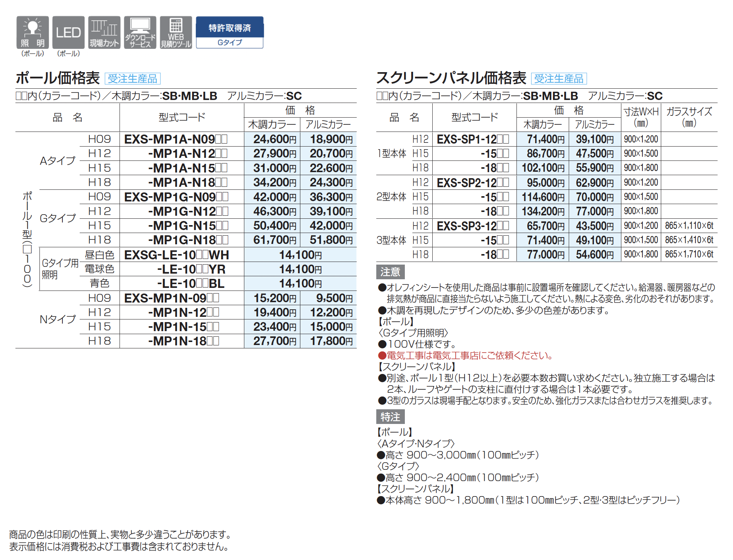Select model code EXS-SP3-12

point(473,226)
